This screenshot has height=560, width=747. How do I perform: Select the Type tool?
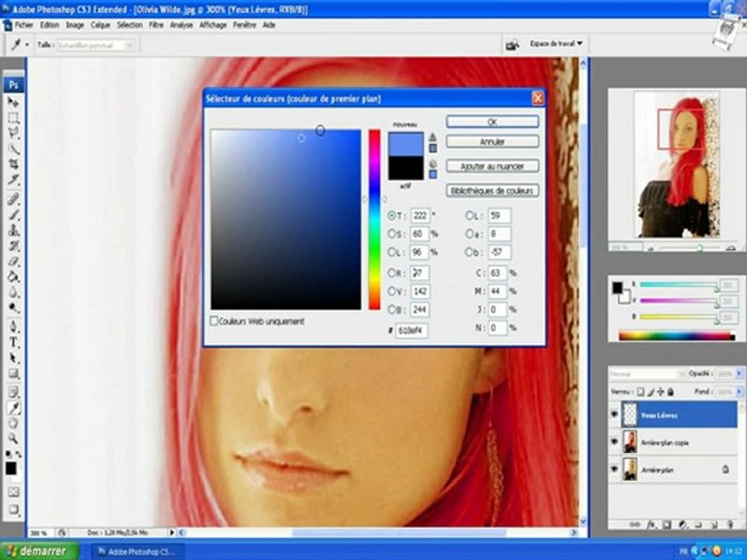[x=13, y=343]
